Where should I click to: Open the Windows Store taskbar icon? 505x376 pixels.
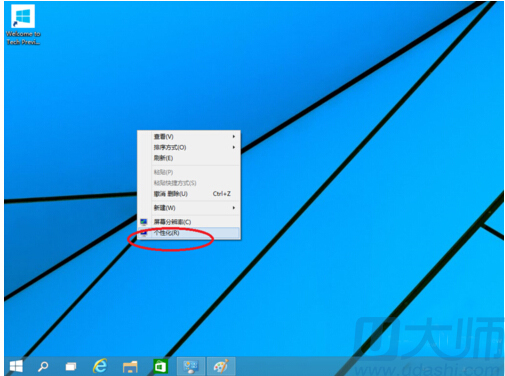click(x=160, y=367)
